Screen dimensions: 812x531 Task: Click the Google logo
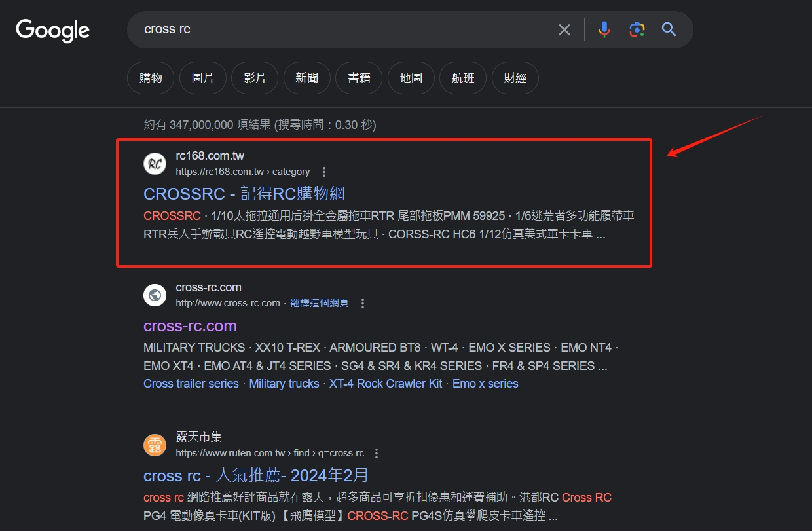(52, 30)
